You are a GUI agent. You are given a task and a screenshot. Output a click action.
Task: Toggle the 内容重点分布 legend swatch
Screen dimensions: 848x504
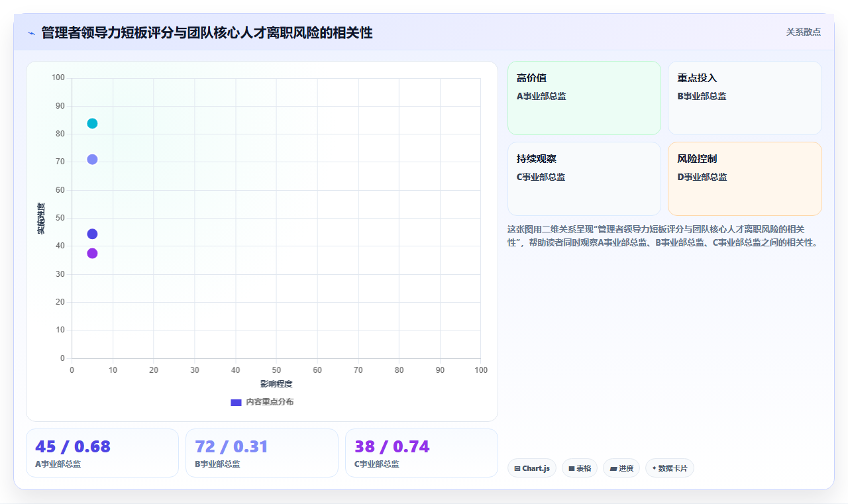pos(236,402)
